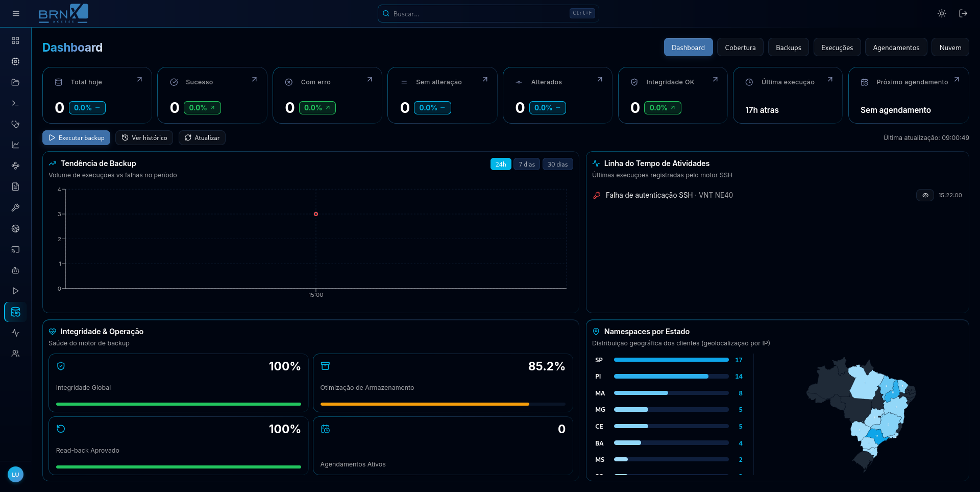Click the logout icon

pos(963,13)
